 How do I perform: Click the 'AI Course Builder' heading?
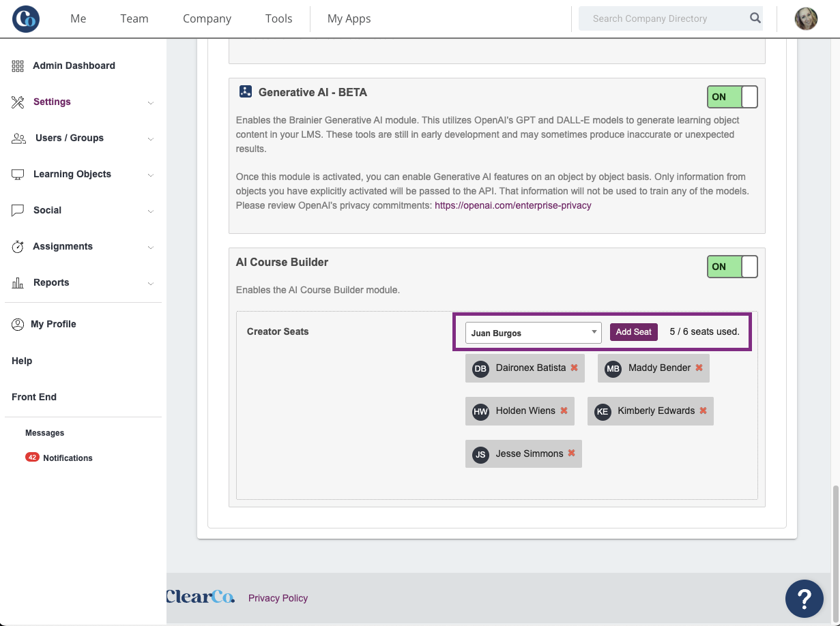click(x=282, y=262)
